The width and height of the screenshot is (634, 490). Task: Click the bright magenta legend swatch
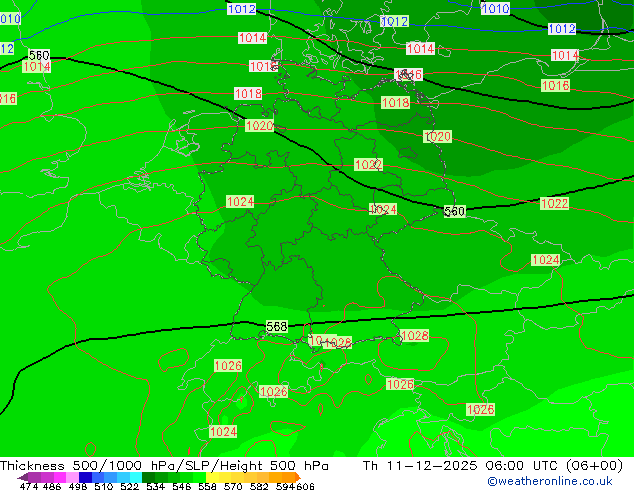point(60,477)
